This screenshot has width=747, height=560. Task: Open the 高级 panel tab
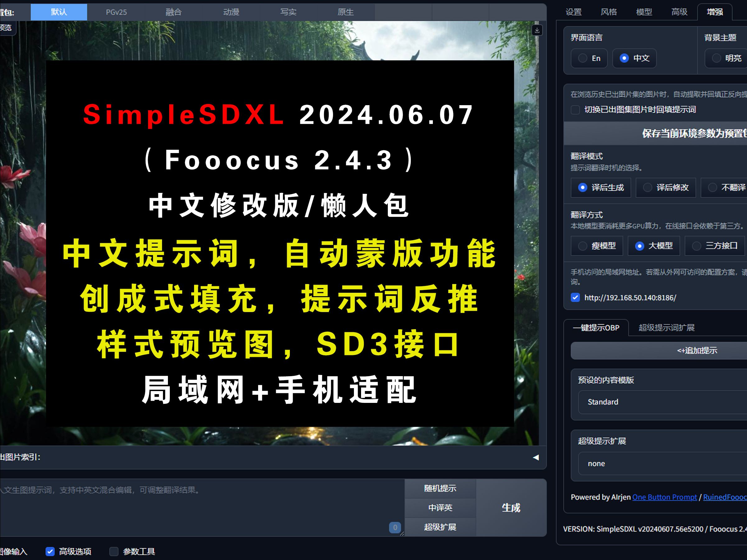[679, 12]
